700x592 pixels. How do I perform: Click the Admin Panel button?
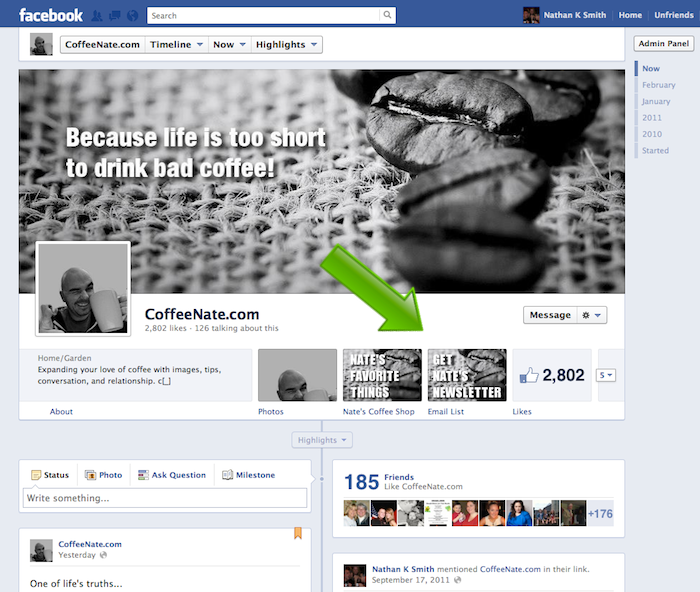point(663,43)
